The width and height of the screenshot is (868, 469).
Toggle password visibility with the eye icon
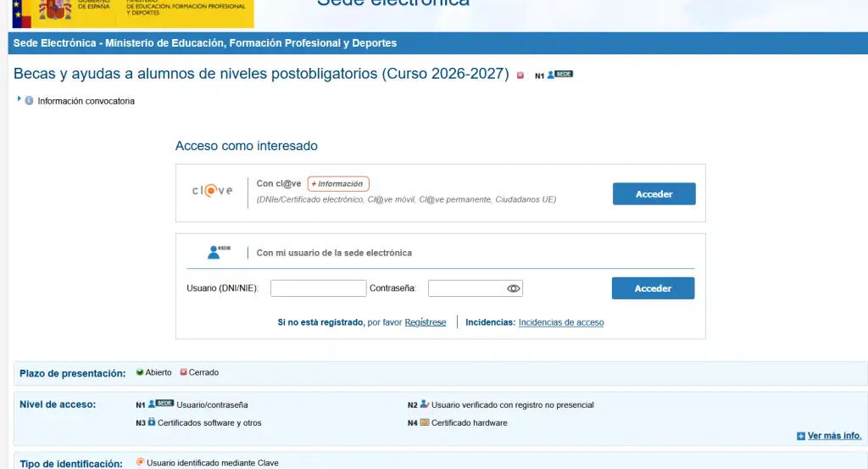point(514,288)
